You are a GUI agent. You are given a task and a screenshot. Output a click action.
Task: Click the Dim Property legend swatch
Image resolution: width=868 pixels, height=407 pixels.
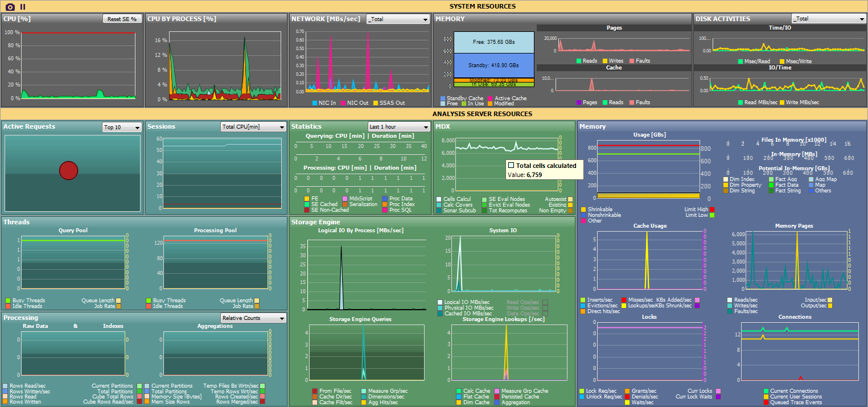725,185
